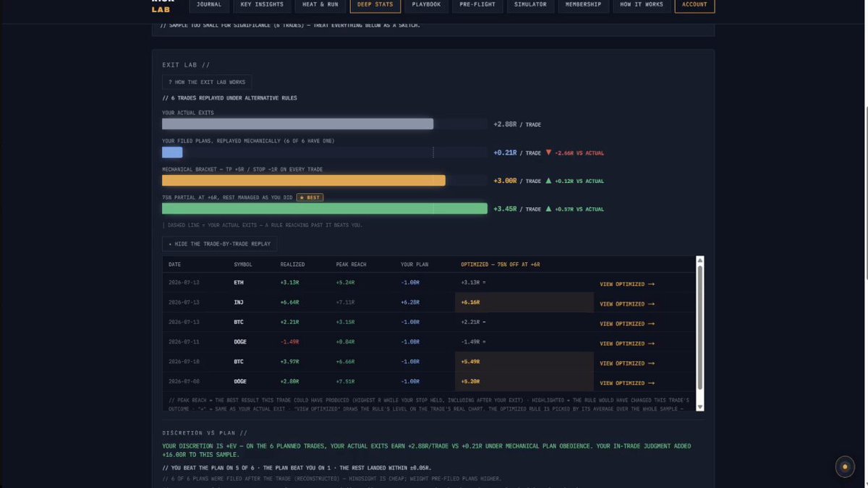
Task: Click the INJ symbol cell
Action: pyautogui.click(x=239, y=304)
